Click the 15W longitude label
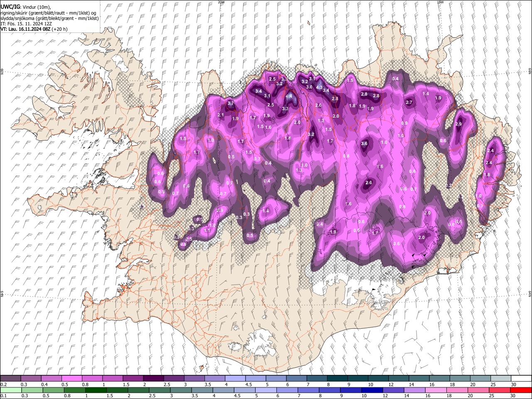This screenshot has width=532, height=399. pyautogui.click(x=440, y=2)
